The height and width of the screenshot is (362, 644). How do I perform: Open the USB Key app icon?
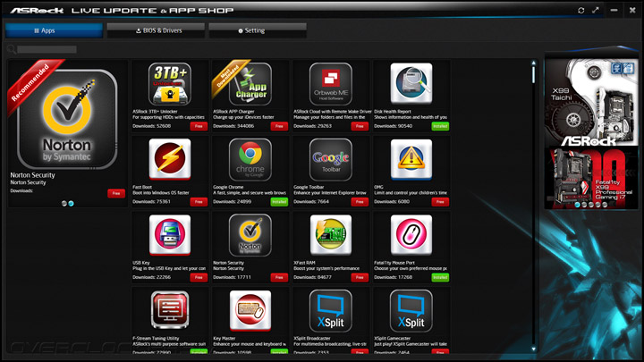(x=170, y=235)
